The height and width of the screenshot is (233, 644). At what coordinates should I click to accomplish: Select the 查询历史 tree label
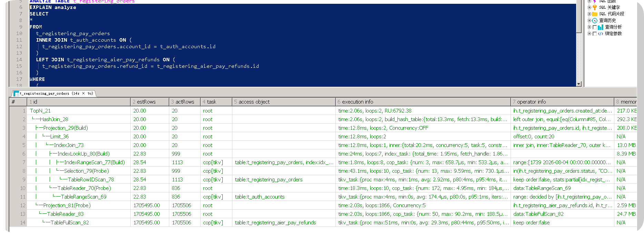click(x=607, y=21)
